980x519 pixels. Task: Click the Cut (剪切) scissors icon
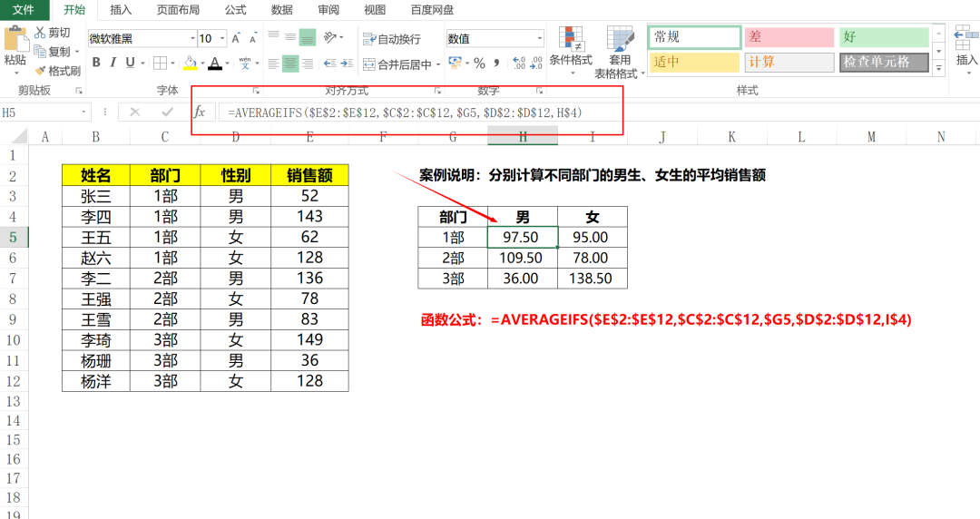pyautogui.click(x=40, y=32)
